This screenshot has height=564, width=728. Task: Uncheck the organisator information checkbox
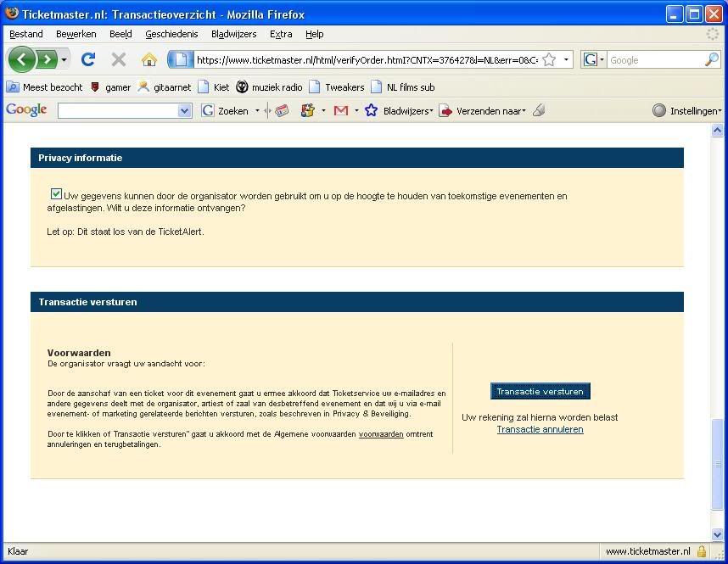pyautogui.click(x=56, y=193)
